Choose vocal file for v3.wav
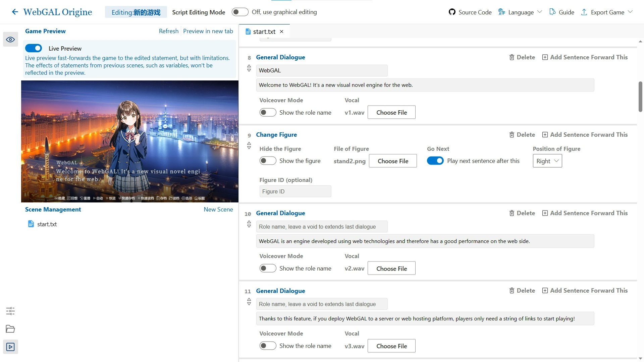This screenshot has height=362, width=644. tap(391, 346)
